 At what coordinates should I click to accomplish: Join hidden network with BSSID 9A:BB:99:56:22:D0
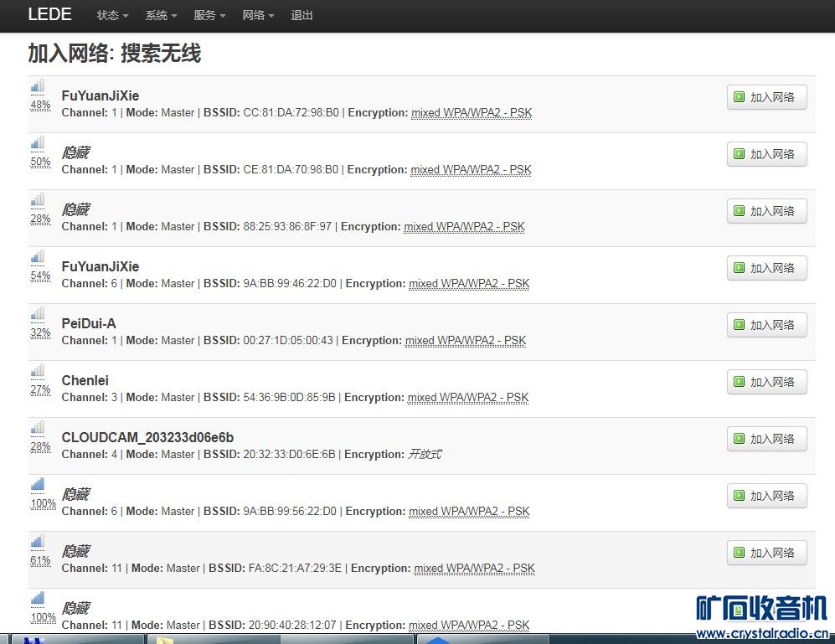pyautogui.click(x=766, y=496)
